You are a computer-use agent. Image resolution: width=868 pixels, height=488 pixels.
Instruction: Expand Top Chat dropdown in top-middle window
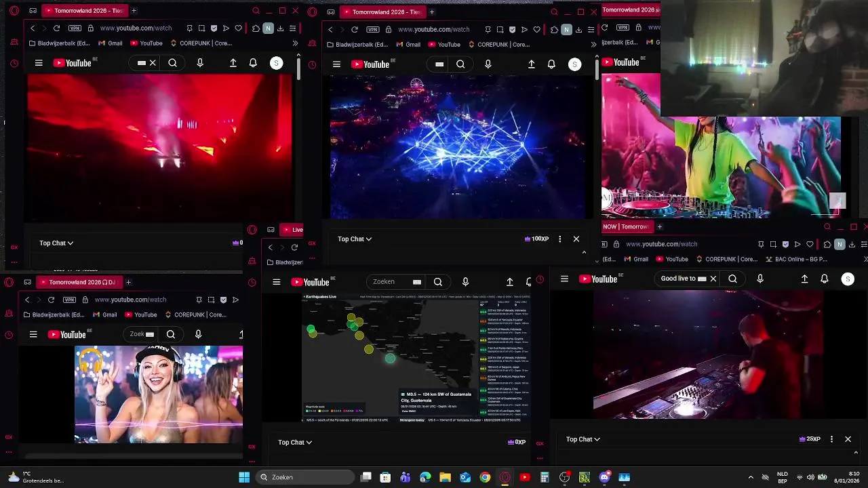coord(355,239)
